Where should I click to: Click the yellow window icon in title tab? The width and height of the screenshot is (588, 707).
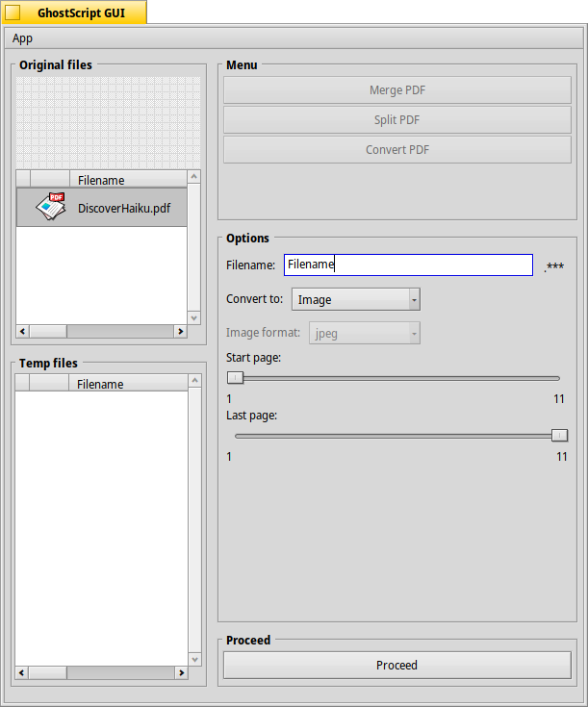tap(13, 13)
